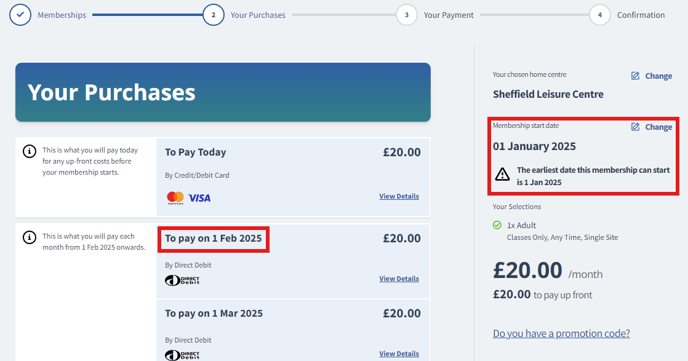The image size is (688, 361).
Task: Click the info icon beside monthly payment note
Action: click(29, 238)
